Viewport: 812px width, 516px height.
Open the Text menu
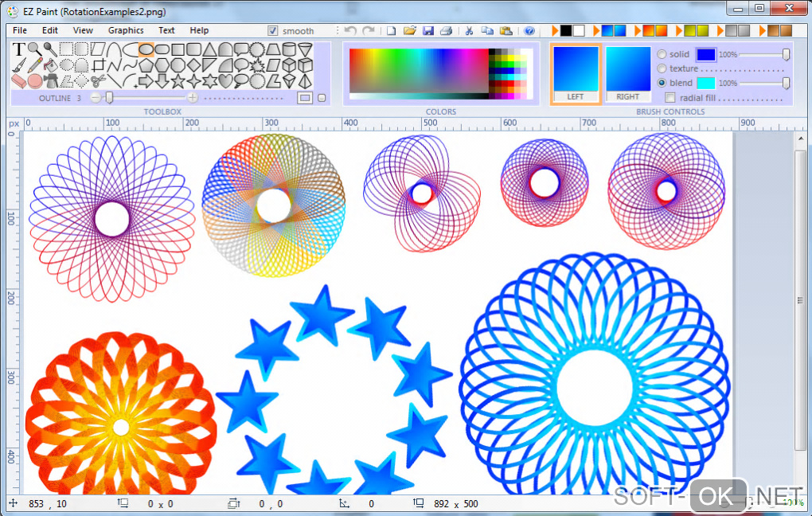(x=166, y=30)
